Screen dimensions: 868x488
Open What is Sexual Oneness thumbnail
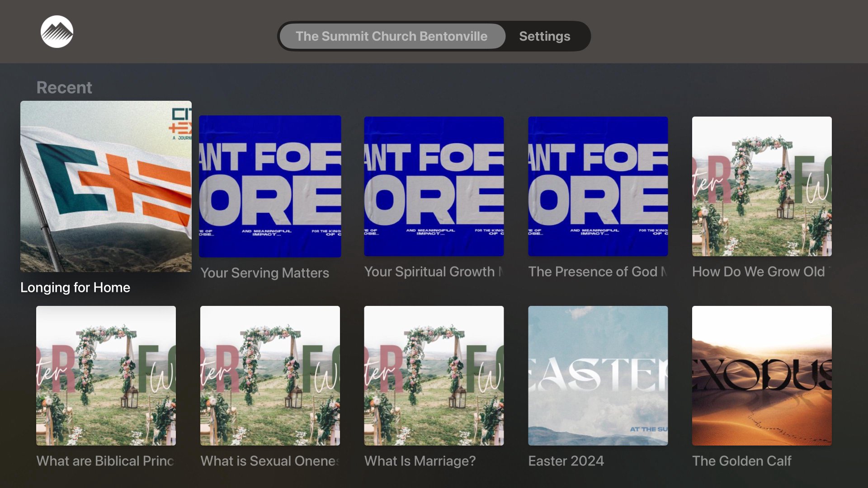(270, 375)
